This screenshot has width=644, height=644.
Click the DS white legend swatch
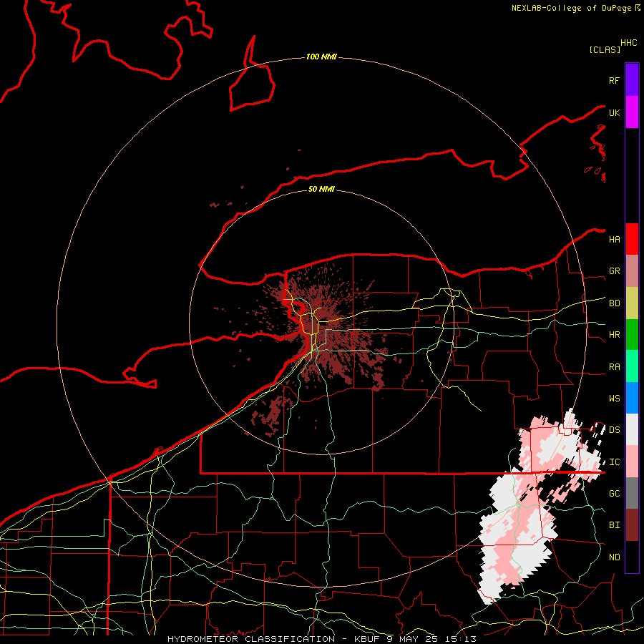click(632, 429)
